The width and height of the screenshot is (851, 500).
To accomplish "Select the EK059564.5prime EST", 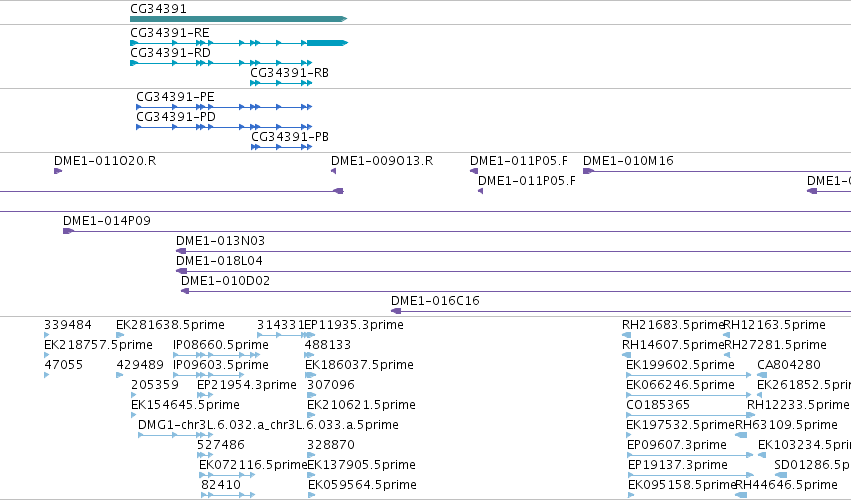I will click(x=312, y=495).
